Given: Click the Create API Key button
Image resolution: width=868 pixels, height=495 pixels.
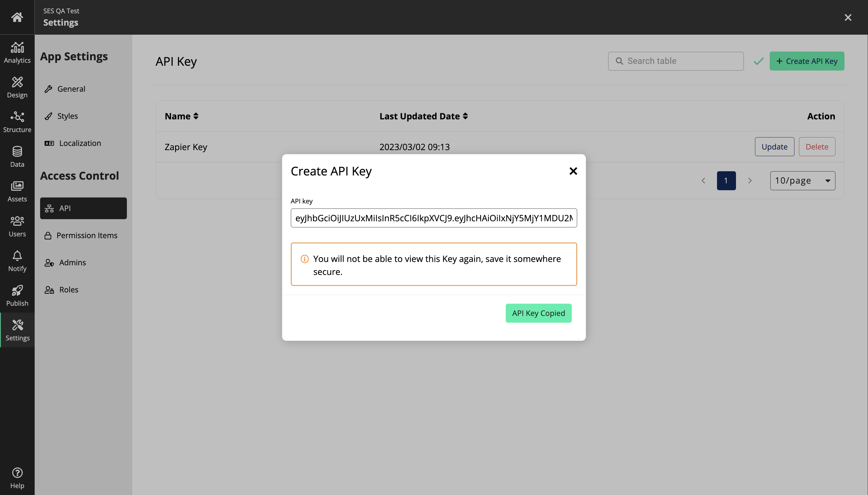Looking at the screenshot, I should tap(807, 61).
